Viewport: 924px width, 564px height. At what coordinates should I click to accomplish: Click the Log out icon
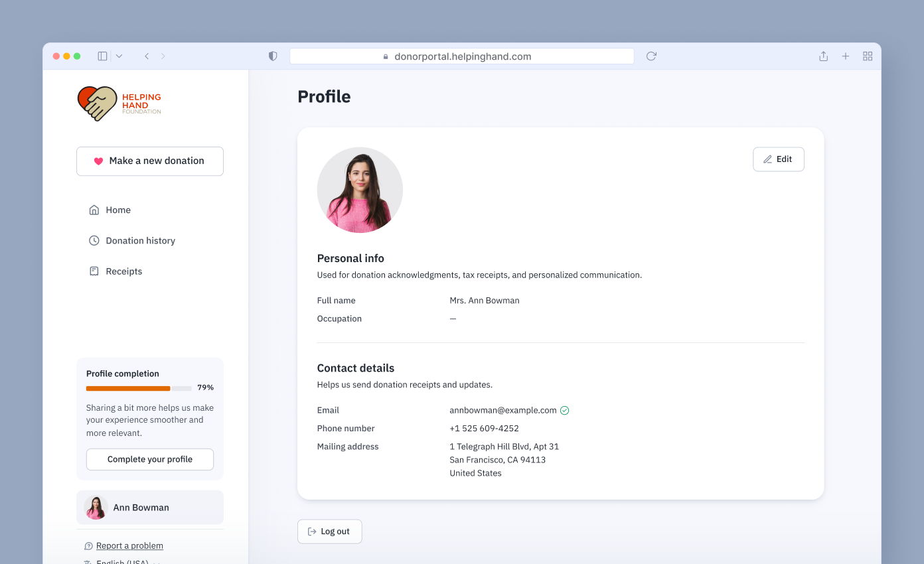pos(311,531)
